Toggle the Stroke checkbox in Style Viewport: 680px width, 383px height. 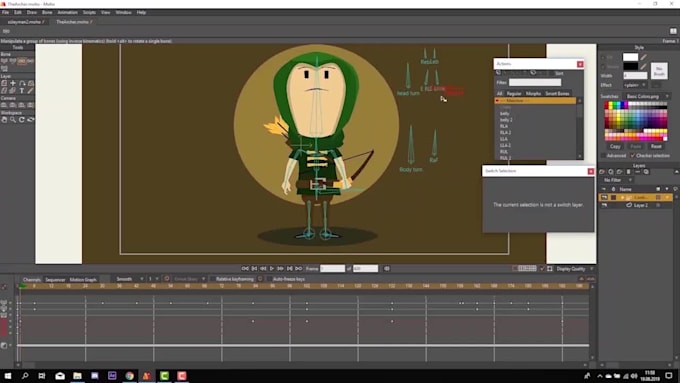[604, 67]
